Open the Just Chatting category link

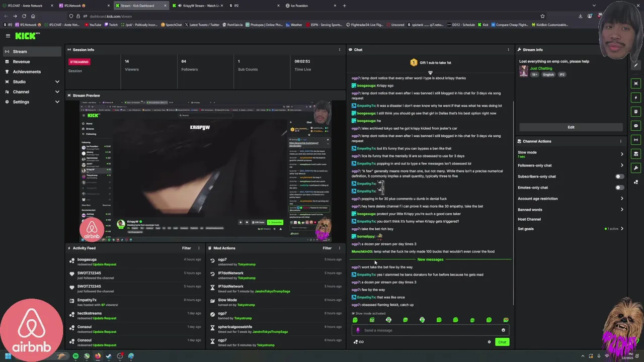(x=541, y=68)
